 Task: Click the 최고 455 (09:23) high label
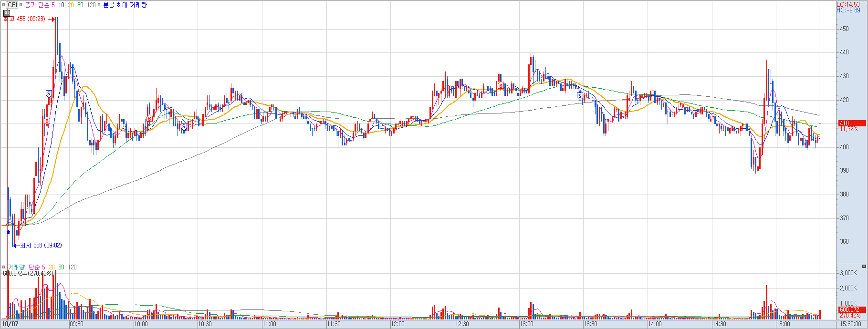pyautogui.click(x=24, y=19)
